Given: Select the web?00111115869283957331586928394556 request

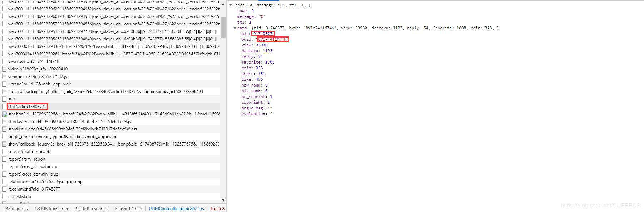Looking at the screenshot, I should click(110, 24).
